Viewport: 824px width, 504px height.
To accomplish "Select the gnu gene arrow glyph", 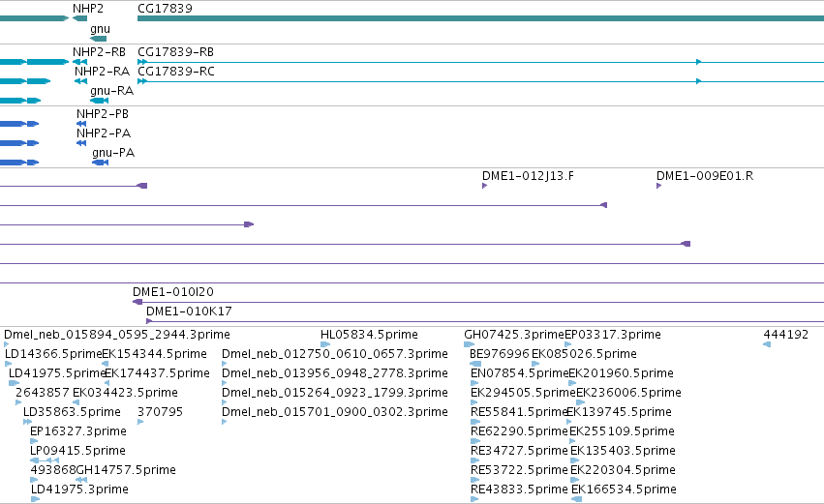I will pos(98,39).
